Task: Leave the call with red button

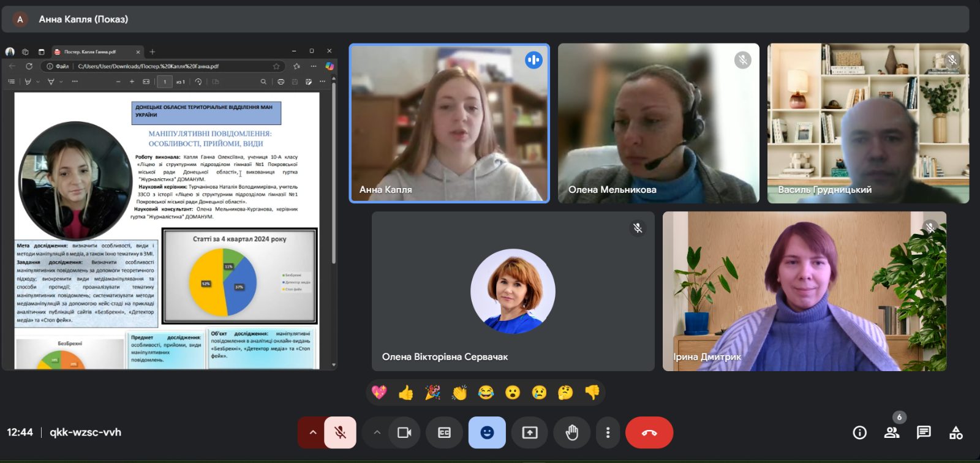Action: (x=649, y=432)
